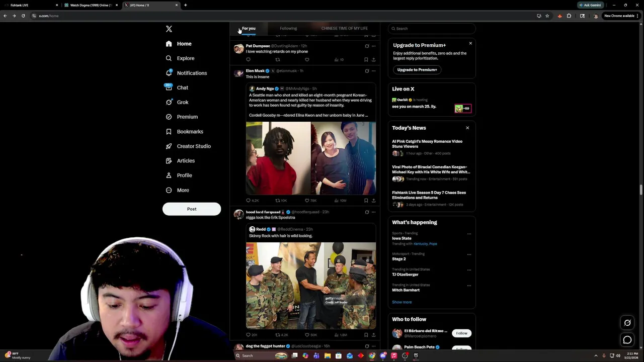The width and height of the screenshot is (644, 362).
Task: Repost Pat Dumpsac's post
Action: pos(277,60)
